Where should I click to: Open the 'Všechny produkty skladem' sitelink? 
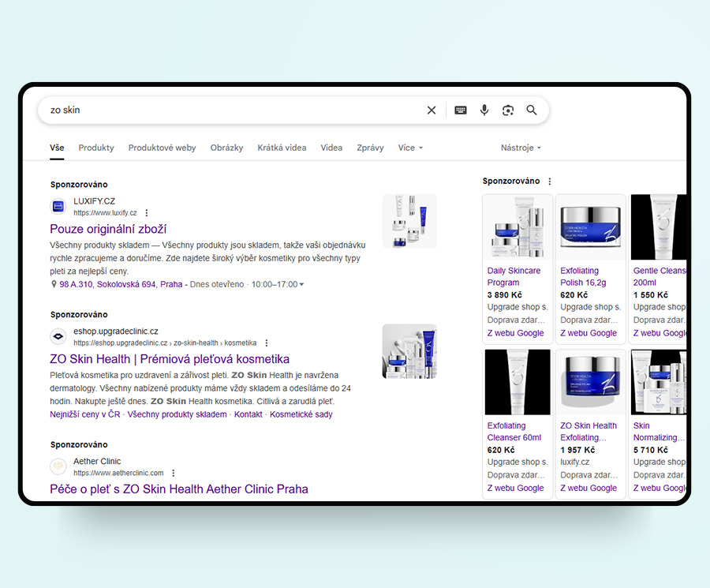coord(177,414)
